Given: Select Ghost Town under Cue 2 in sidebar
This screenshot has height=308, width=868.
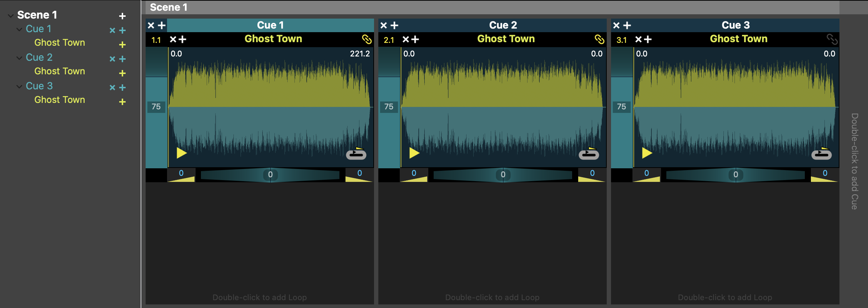Looking at the screenshot, I should click(x=60, y=71).
